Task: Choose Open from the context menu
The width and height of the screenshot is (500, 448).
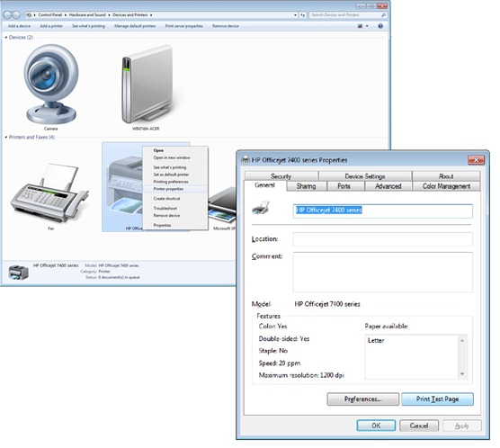Action: [x=175, y=150]
